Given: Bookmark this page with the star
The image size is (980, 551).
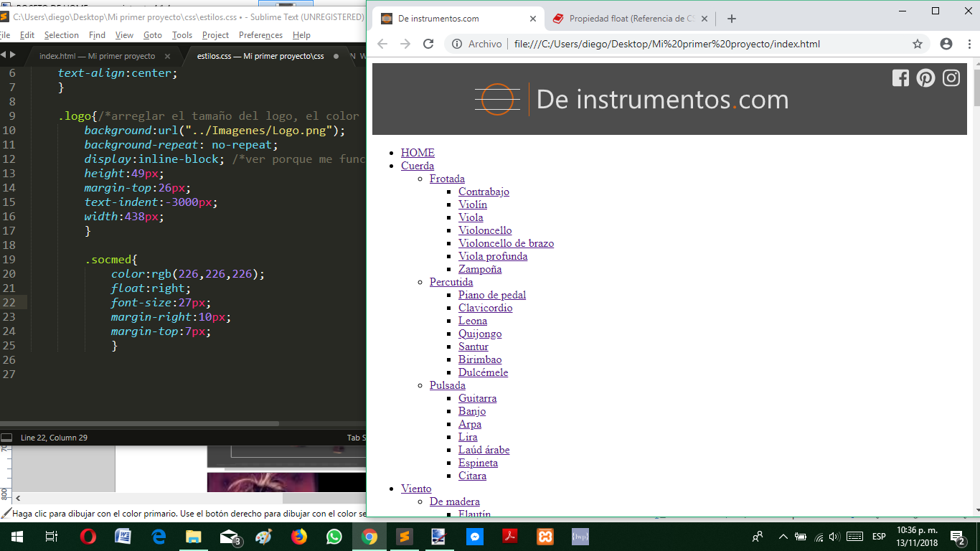Looking at the screenshot, I should [918, 44].
